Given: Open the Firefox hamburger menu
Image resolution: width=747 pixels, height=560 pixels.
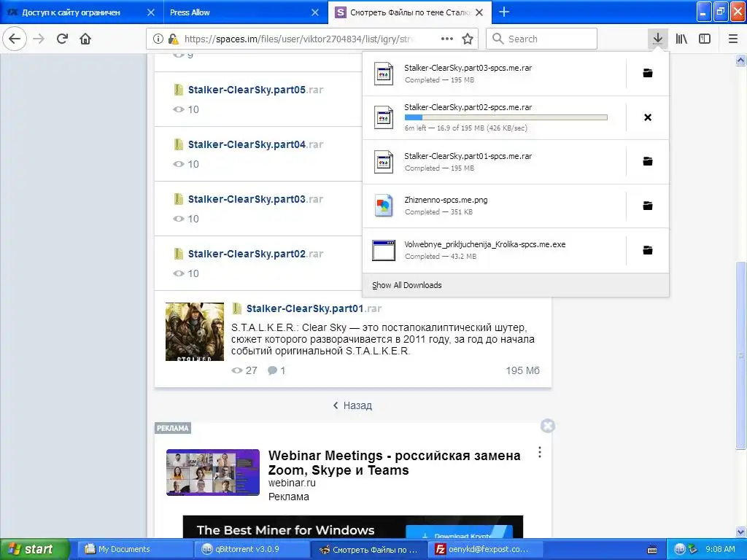Looking at the screenshot, I should pos(733,39).
